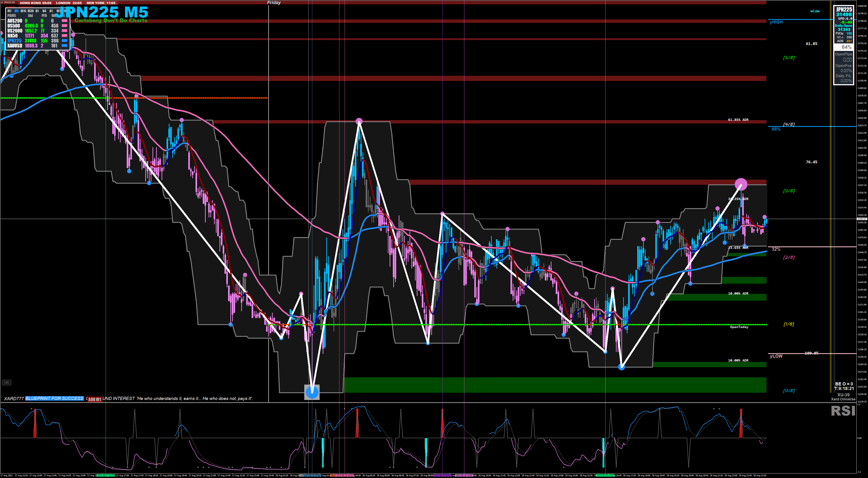The width and height of the screenshot is (868, 478).
Task: Switch to the M1 timeframe
Action: tap(10, 11)
